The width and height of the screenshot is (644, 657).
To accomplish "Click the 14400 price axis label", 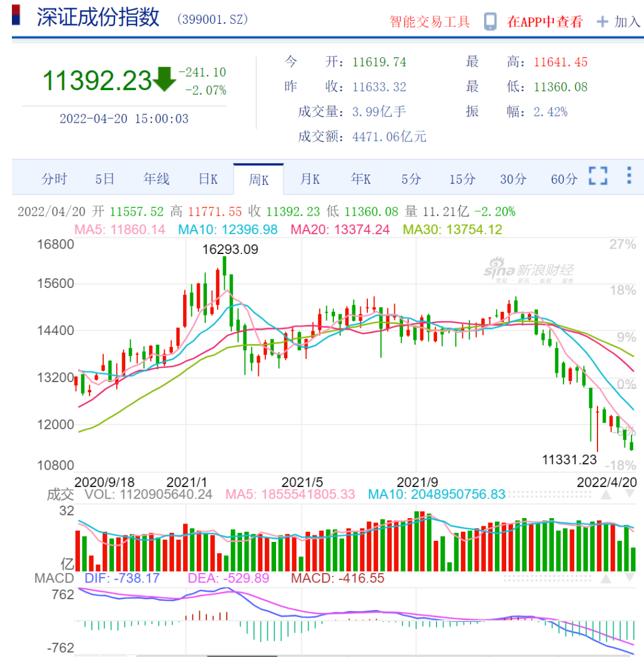I will (x=55, y=331).
